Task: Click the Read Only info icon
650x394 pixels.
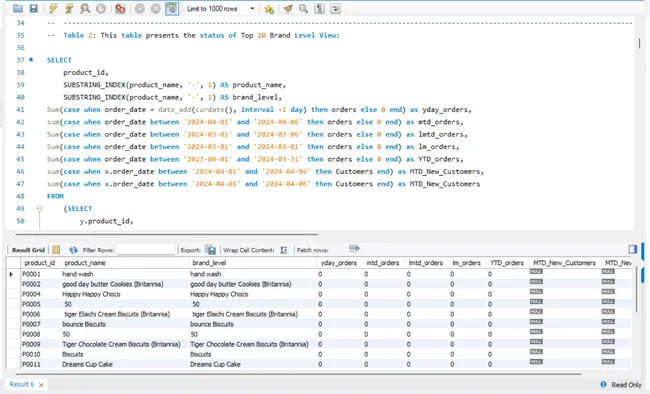Action: click(604, 384)
